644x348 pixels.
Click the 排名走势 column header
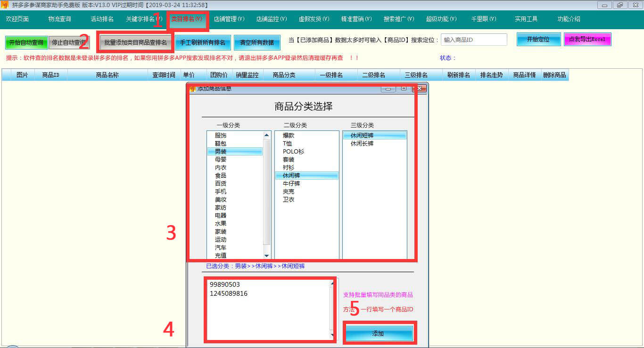pos(491,75)
